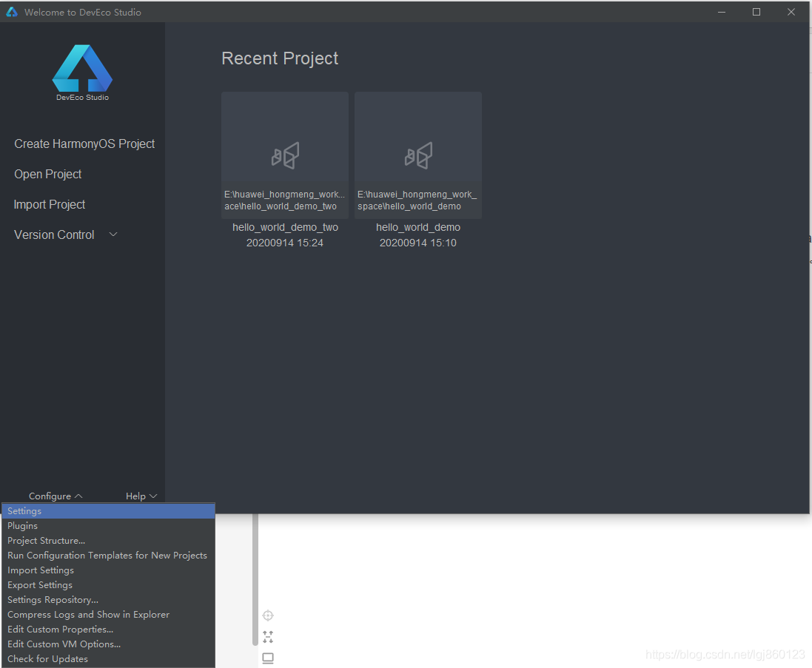Choose Compress Logs and Show in Explorer
Screen dimensions: 812x668
click(x=108, y=615)
